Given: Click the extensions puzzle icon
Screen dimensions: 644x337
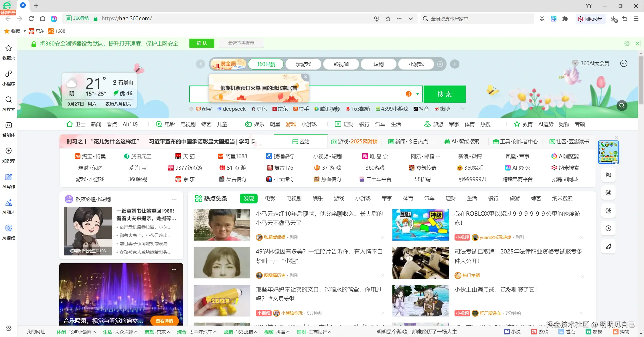Looking at the screenshot, I should pyautogui.click(x=565, y=19).
